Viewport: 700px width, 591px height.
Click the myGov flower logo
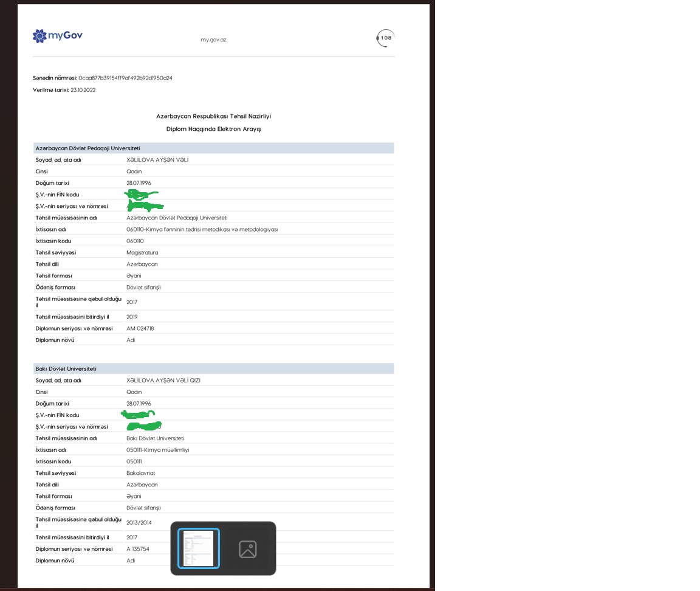(39, 36)
